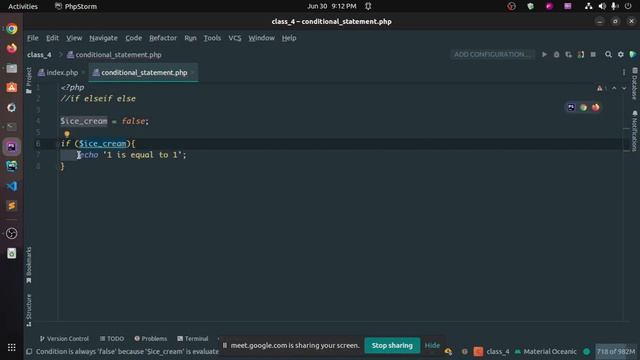Open the Version Control tool window

[64, 339]
